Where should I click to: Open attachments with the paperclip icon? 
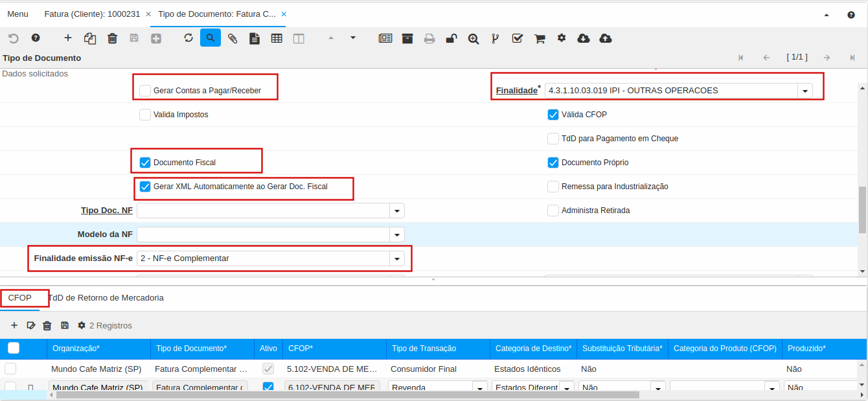(x=233, y=38)
